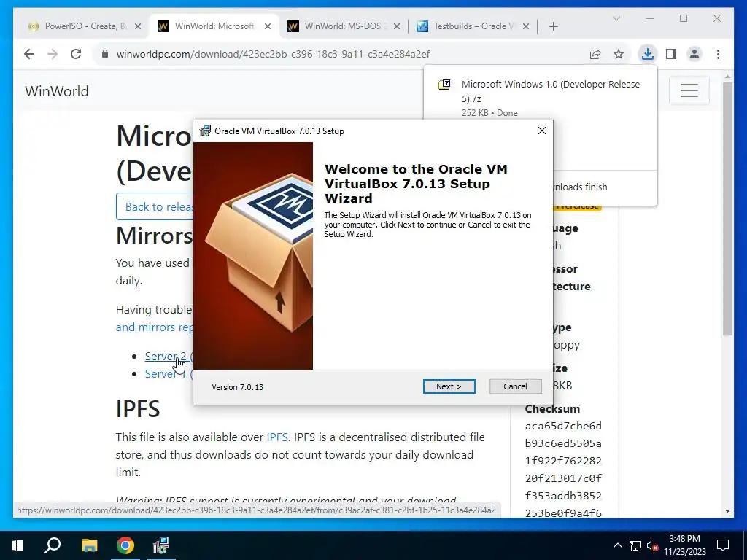Open notification center
Viewport: 747px width, 560px height.
click(x=723, y=545)
